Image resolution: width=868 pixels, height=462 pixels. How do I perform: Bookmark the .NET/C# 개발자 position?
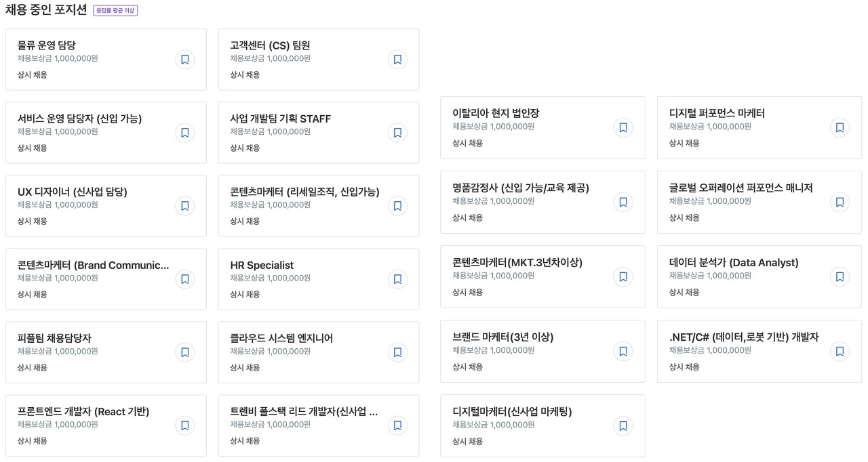point(840,351)
